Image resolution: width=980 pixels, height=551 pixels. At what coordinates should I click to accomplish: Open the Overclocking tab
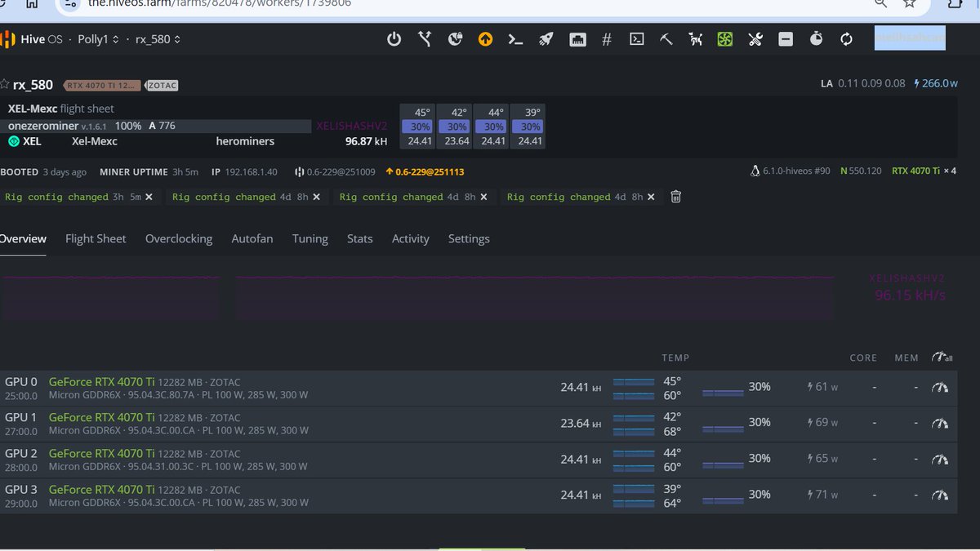[x=179, y=238]
